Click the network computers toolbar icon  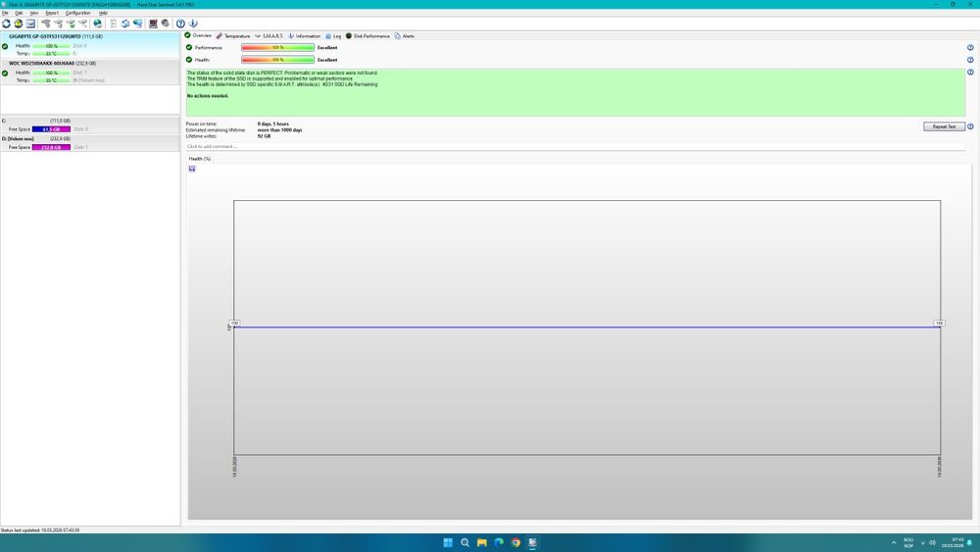(x=137, y=24)
